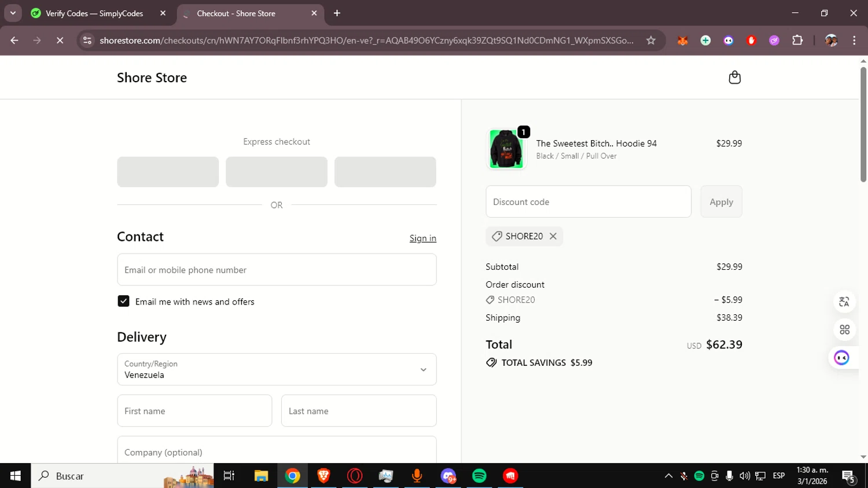868x488 pixels.
Task: Click the hoodie product thumbnail
Action: [x=506, y=149]
